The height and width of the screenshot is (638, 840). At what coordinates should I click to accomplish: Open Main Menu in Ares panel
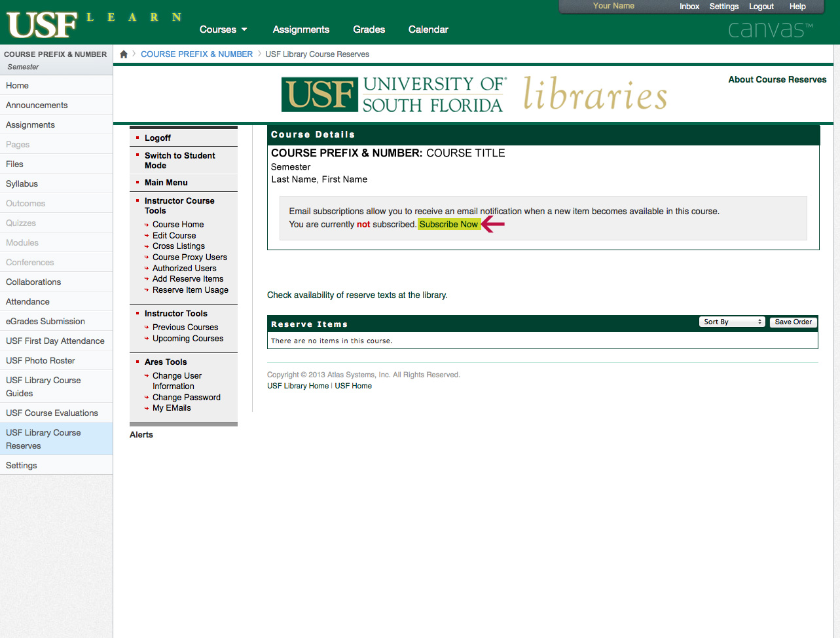click(x=166, y=182)
